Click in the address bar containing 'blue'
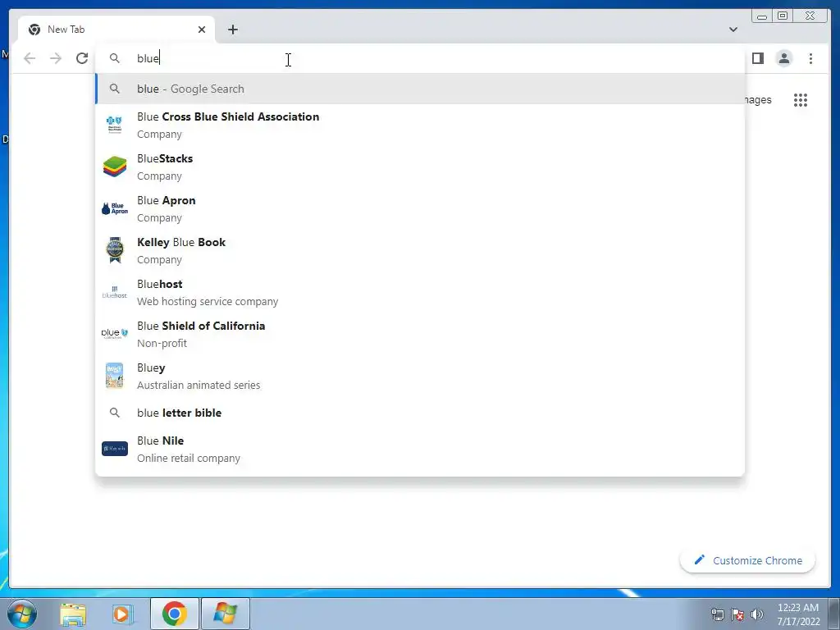 420,58
